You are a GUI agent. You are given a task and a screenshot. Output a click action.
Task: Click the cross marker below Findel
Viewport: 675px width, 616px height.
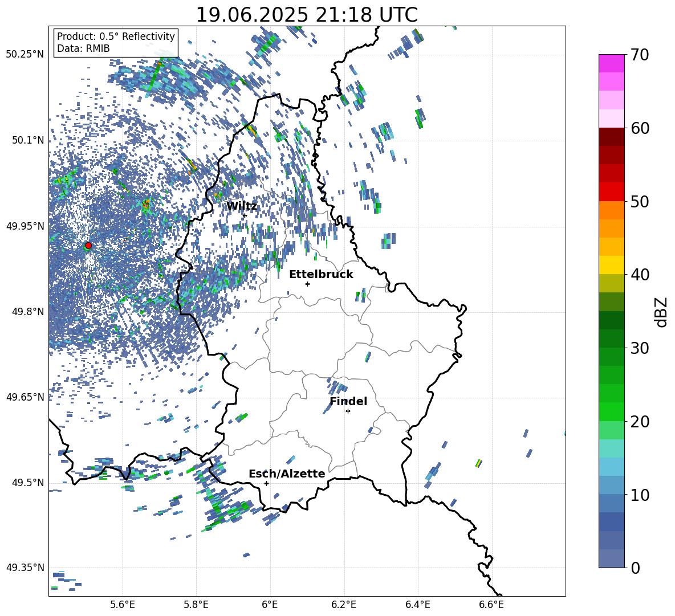[348, 411]
